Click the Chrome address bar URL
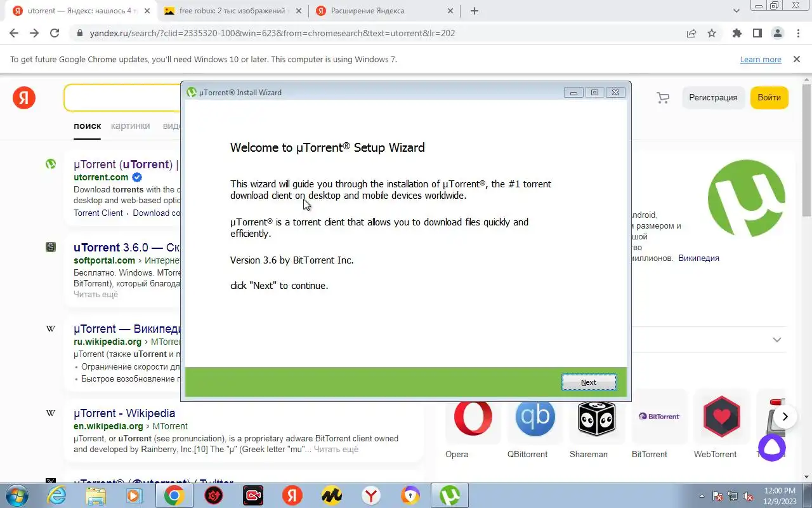 pyautogui.click(x=272, y=33)
